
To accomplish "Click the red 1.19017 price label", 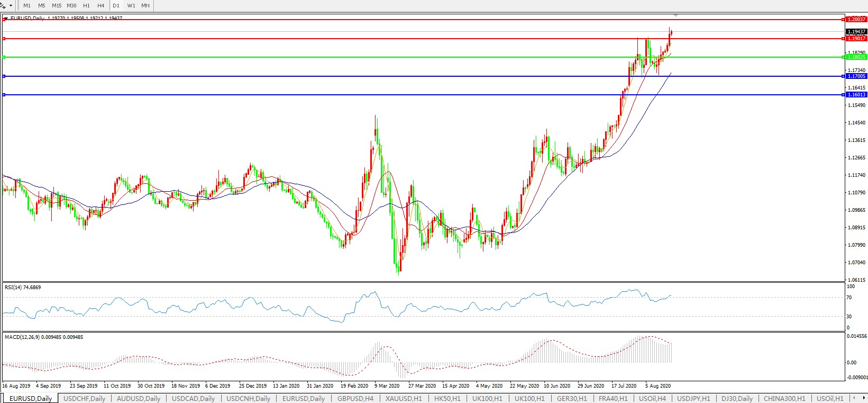I will [x=856, y=39].
